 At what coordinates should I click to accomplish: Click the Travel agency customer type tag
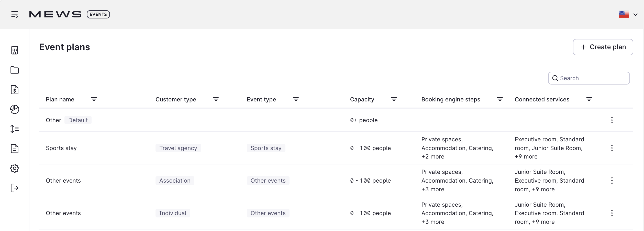click(178, 148)
